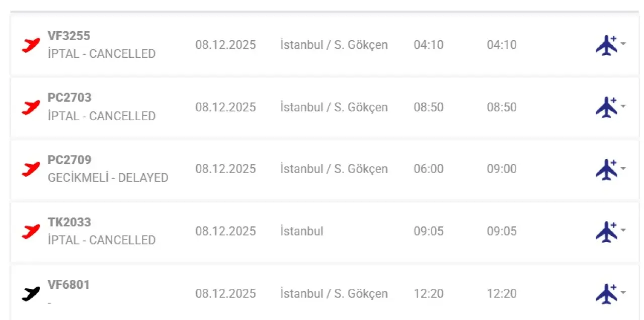
Task: Click the red plane icon beside PC2709
Action: pyautogui.click(x=31, y=169)
